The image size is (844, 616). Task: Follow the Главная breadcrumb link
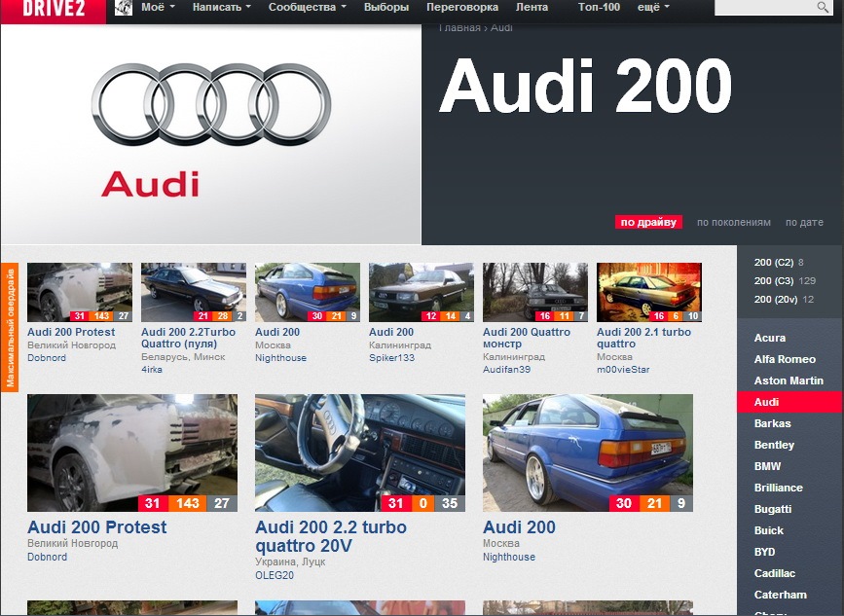coord(459,27)
